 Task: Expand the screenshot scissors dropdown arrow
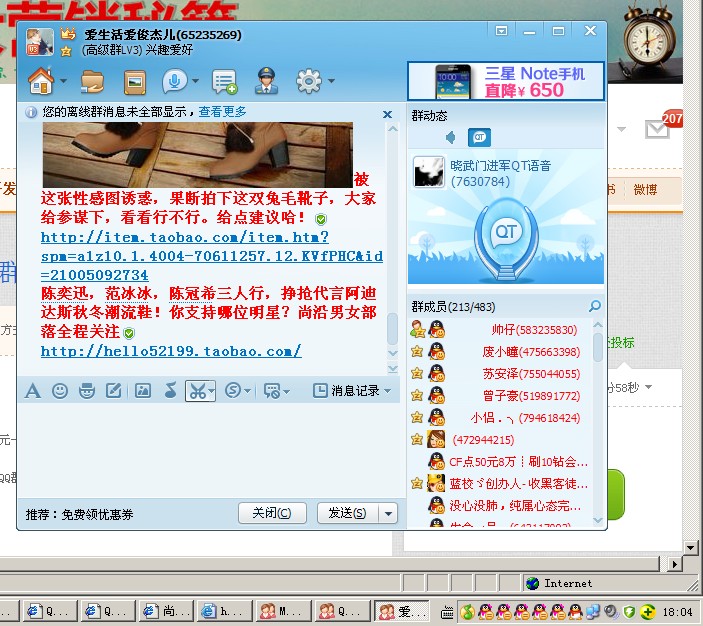pos(211,391)
